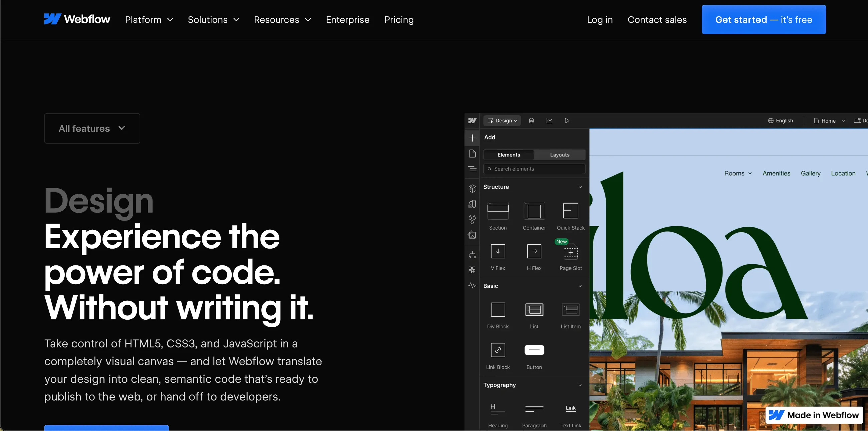Collapse the Typography section

(x=580, y=385)
